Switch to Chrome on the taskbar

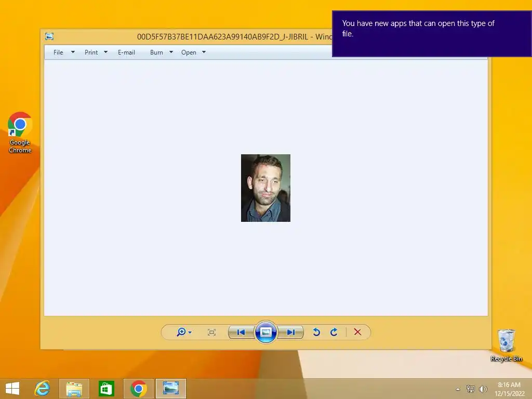click(x=138, y=389)
